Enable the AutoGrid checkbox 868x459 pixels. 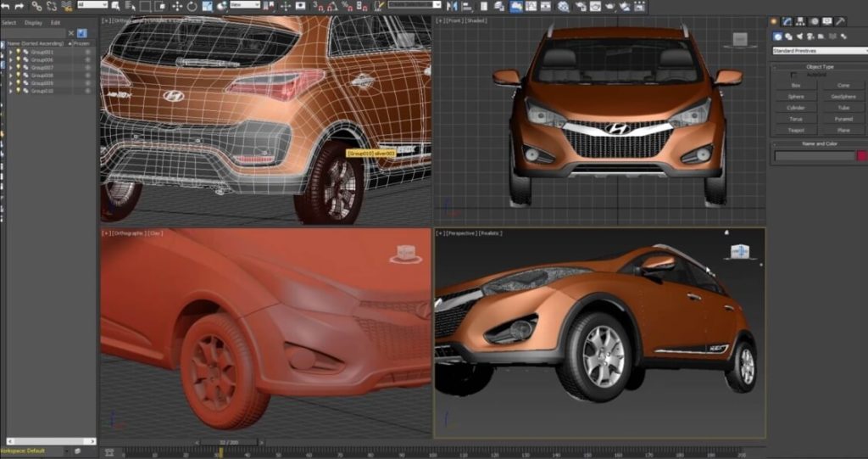point(793,75)
